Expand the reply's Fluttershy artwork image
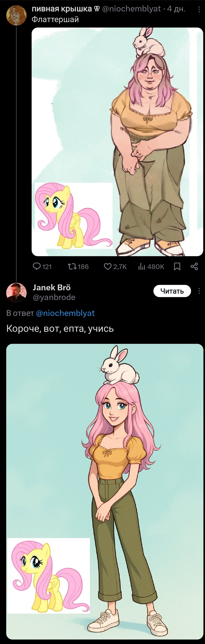The width and height of the screenshot is (205, 644). click(105, 492)
